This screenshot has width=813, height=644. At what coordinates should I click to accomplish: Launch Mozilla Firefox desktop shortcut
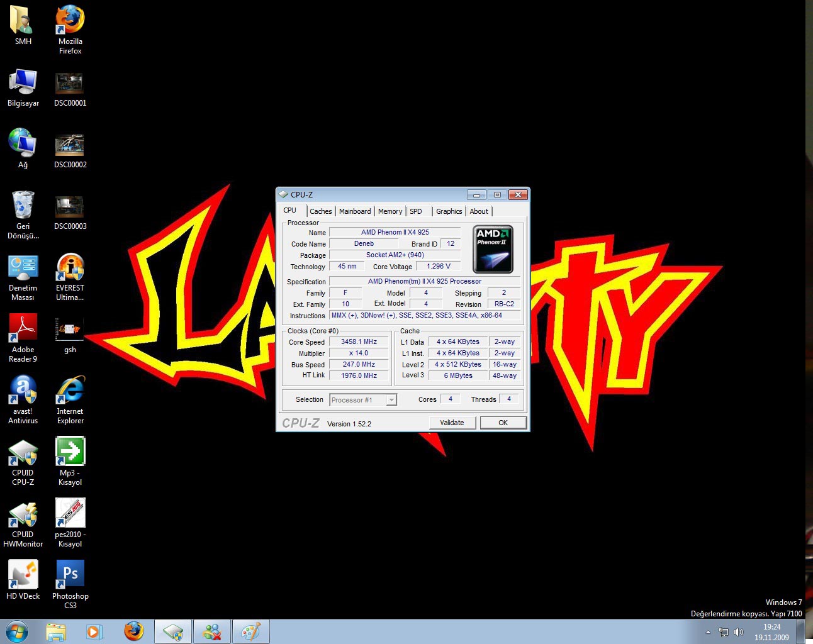tap(70, 29)
